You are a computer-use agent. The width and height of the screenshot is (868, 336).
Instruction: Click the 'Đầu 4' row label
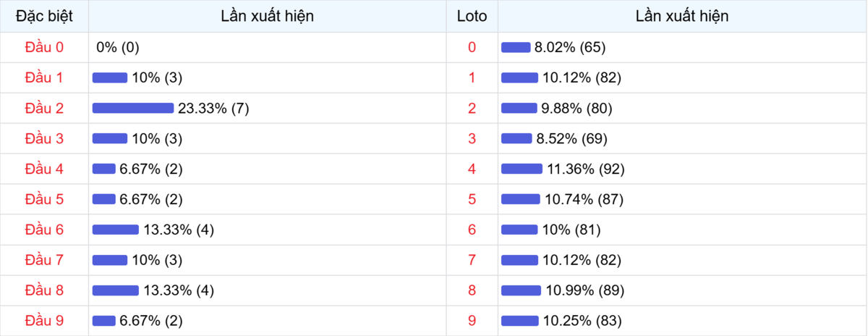click(44, 169)
